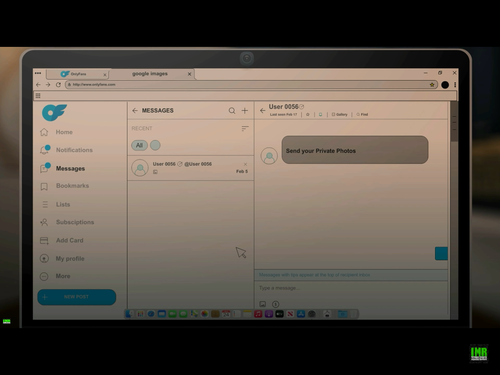Dismiss the User 0056 conversation with the x
500x375 pixels.
[245, 164]
